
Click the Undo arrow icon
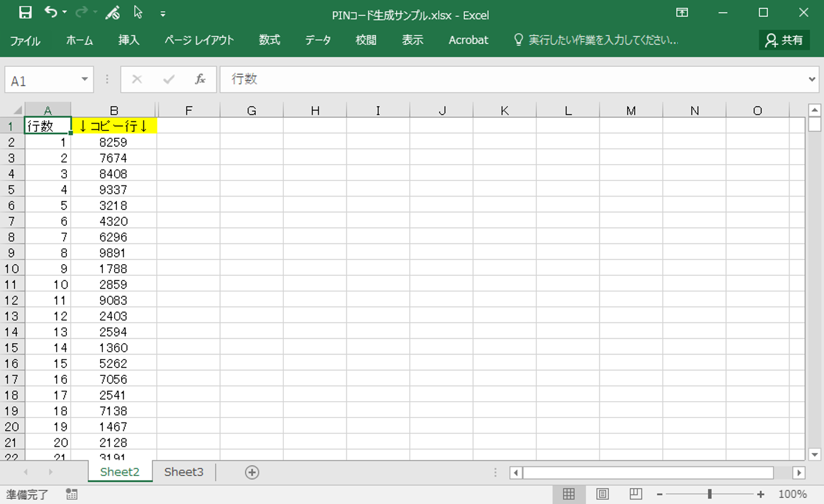point(51,12)
